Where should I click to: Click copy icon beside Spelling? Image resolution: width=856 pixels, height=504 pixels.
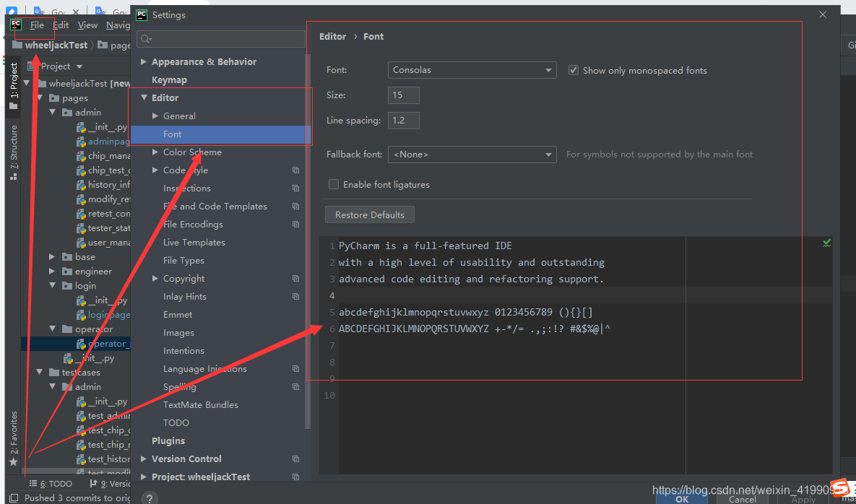[x=295, y=387]
